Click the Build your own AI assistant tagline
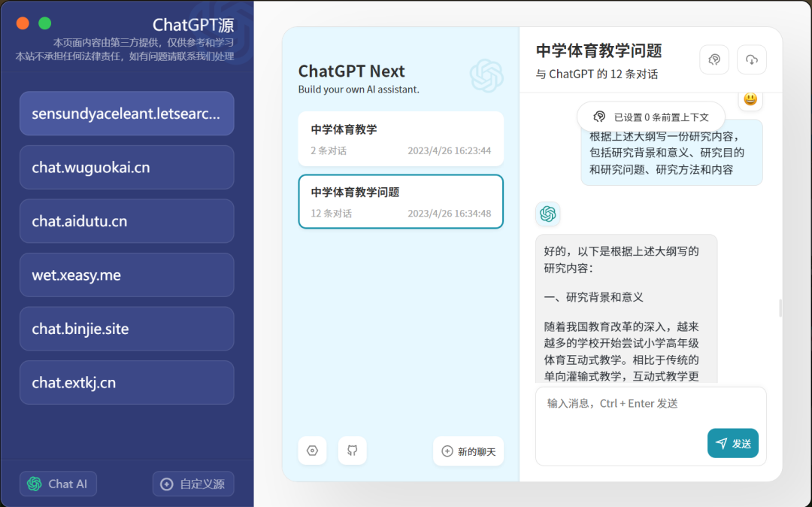Screen dimensions: 812x507 point(359,90)
